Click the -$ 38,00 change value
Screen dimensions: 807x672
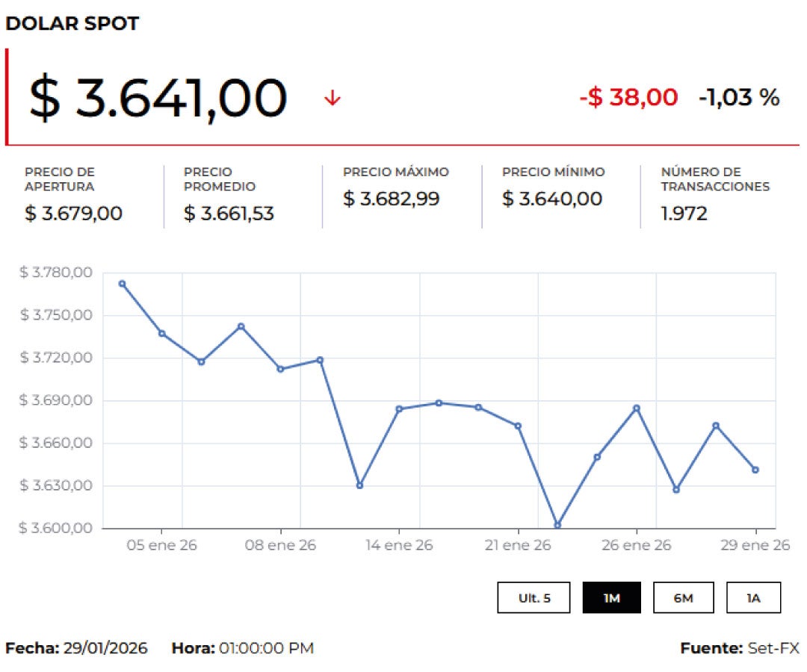coord(628,97)
